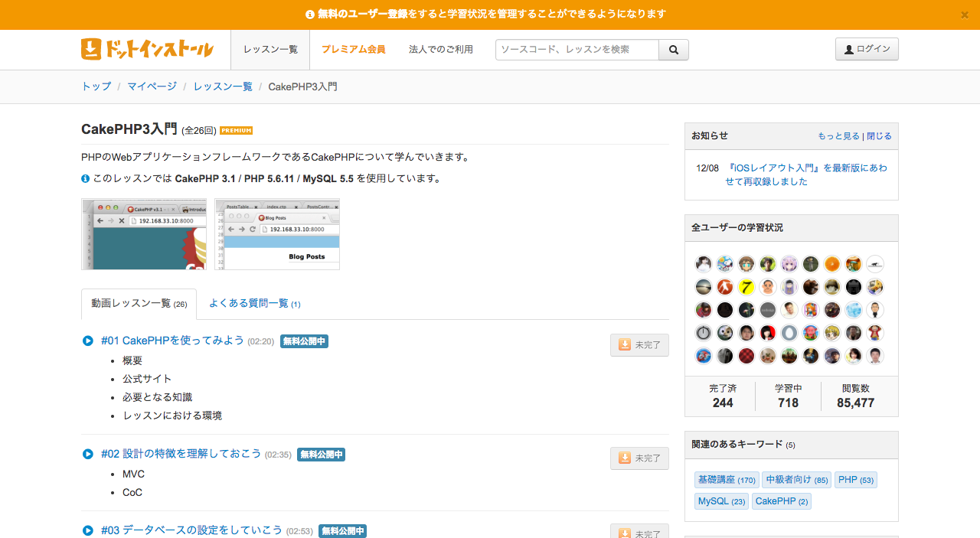980x538 pixels.
Task: Go to プレミアム会員 in the top navigation
Action: coord(353,50)
